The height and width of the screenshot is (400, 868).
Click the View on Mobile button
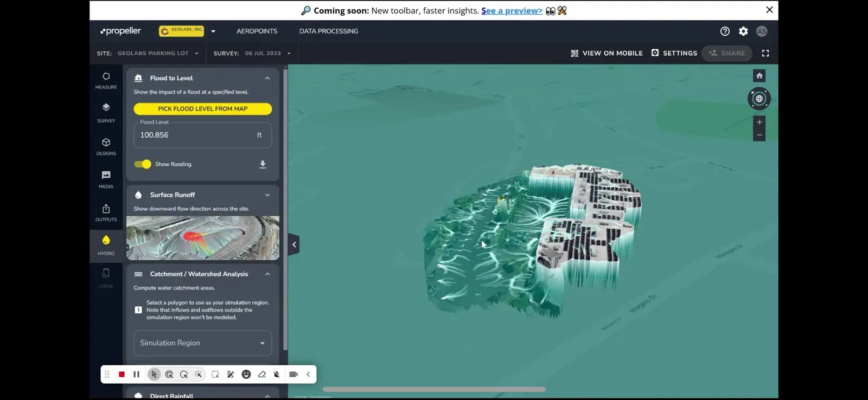607,53
